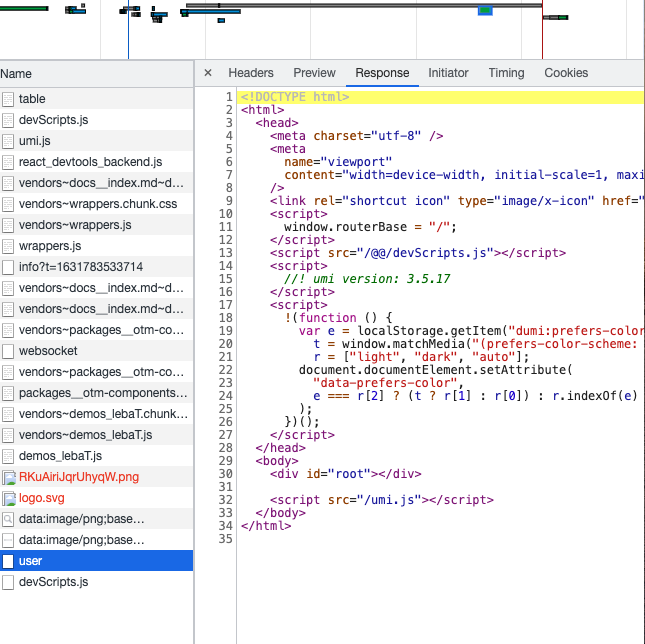
Task: Click line number 32 in gutter
Action: tap(225, 500)
